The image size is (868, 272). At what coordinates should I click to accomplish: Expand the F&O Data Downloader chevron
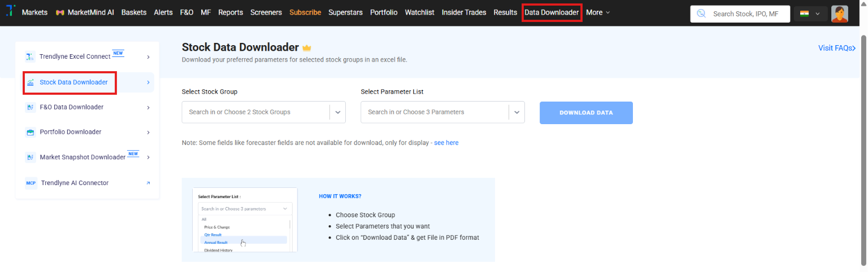pyautogui.click(x=148, y=107)
